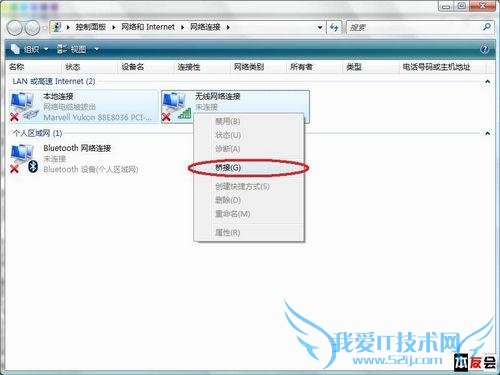This screenshot has width=500, height=375.
Task: Sort by the 网络类别 column header
Action: pyautogui.click(x=258, y=67)
